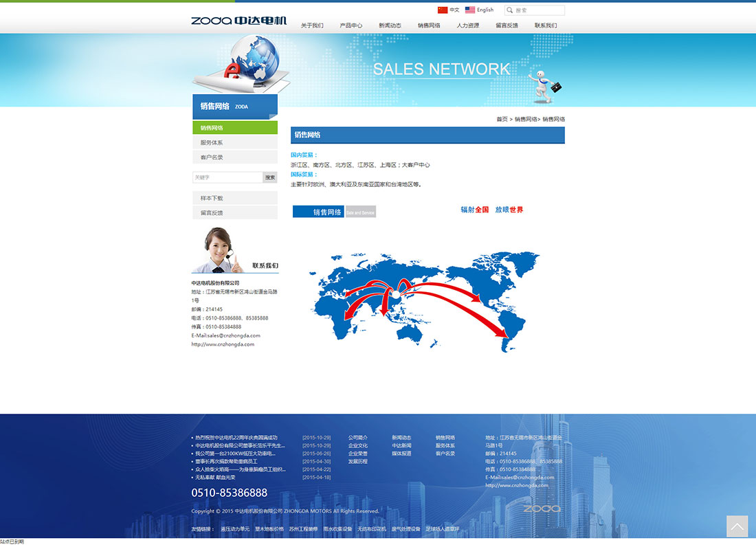Image resolution: width=756 pixels, height=545 pixels.
Task: Open the 产品中心 menu
Action: pyautogui.click(x=351, y=25)
